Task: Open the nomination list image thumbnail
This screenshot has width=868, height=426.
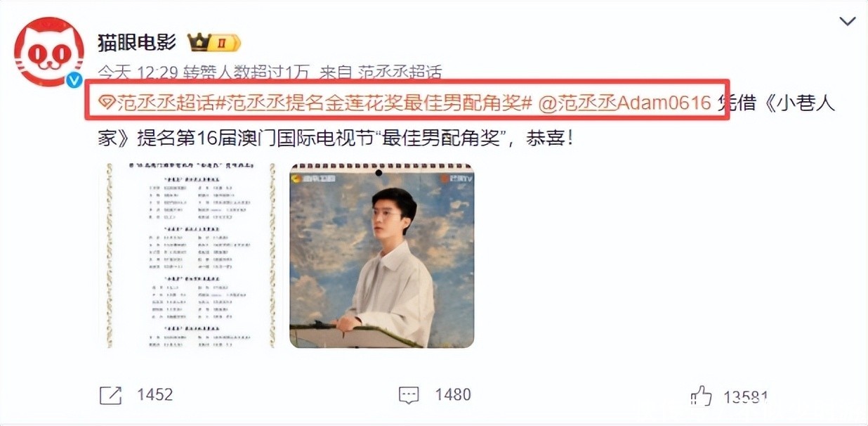Action: [x=190, y=255]
